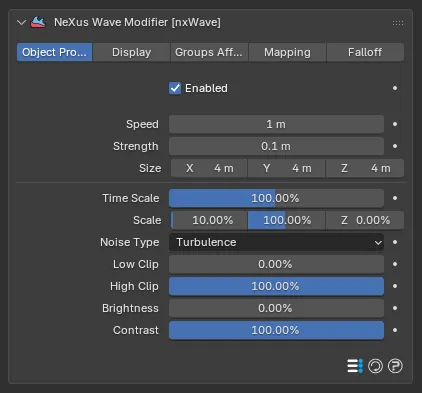The image size is (422, 393).
Task: Click the animate dot next to Low Clip
Action: (395, 264)
